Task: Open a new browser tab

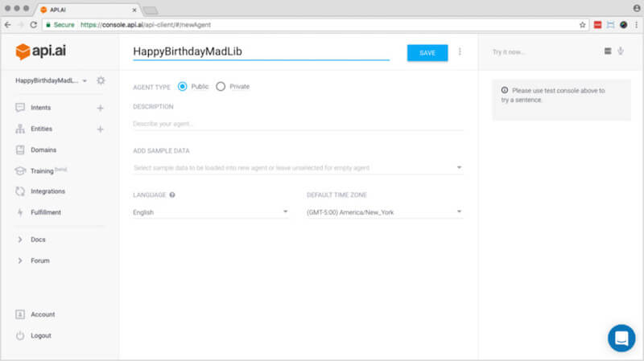Action: coord(151,10)
